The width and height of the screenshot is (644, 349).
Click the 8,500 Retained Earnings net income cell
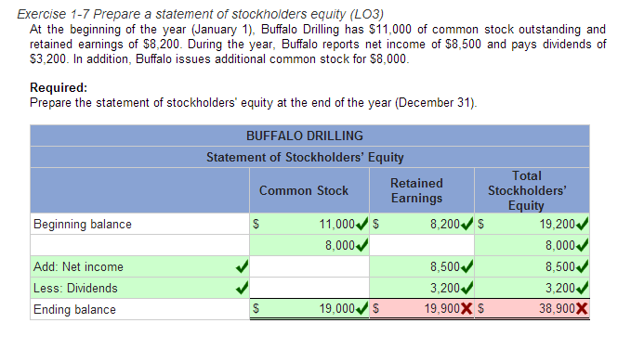tap(422, 266)
